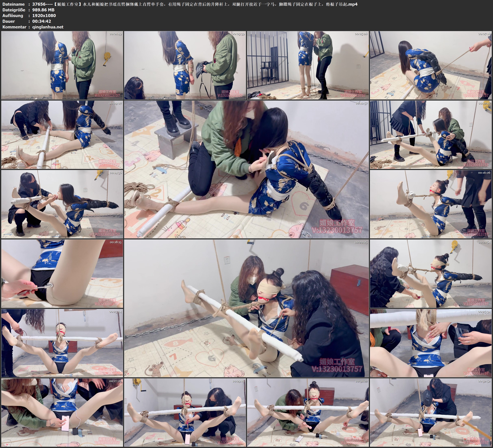Image resolution: width=493 pixels, height=448 pixels.
Task: Select the final frame at 00:32:52
Action: [430, 412]
